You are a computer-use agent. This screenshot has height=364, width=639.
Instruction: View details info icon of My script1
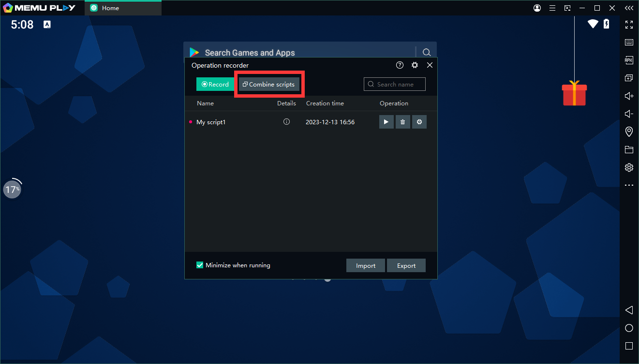[x=286, y=122]
